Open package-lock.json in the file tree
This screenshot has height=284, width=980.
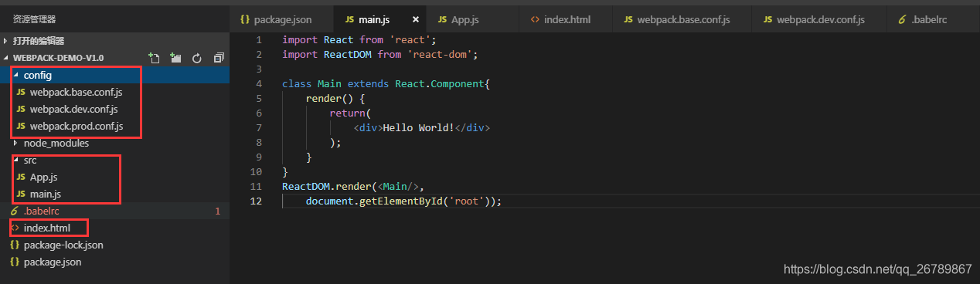click(114, 245)
